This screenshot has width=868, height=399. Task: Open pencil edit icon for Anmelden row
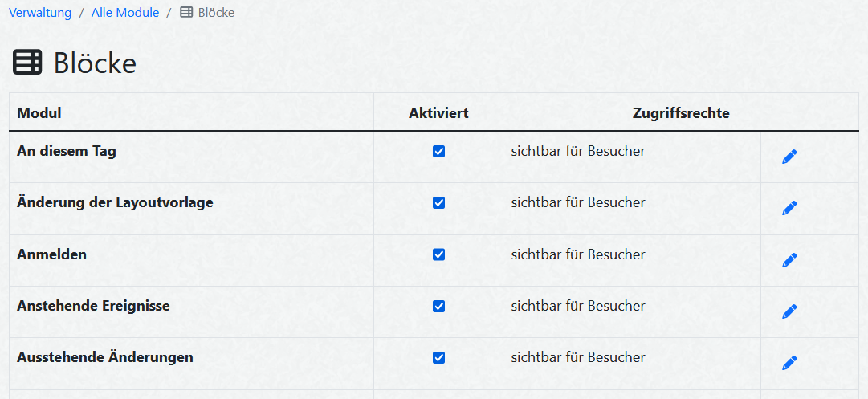(789, 260)
